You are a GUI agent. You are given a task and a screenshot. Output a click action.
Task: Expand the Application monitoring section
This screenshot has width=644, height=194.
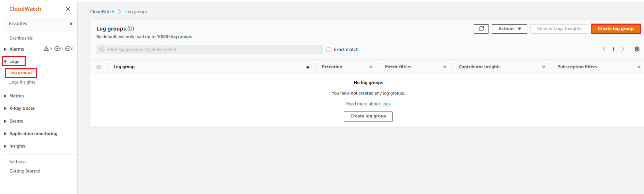[5, 134]
